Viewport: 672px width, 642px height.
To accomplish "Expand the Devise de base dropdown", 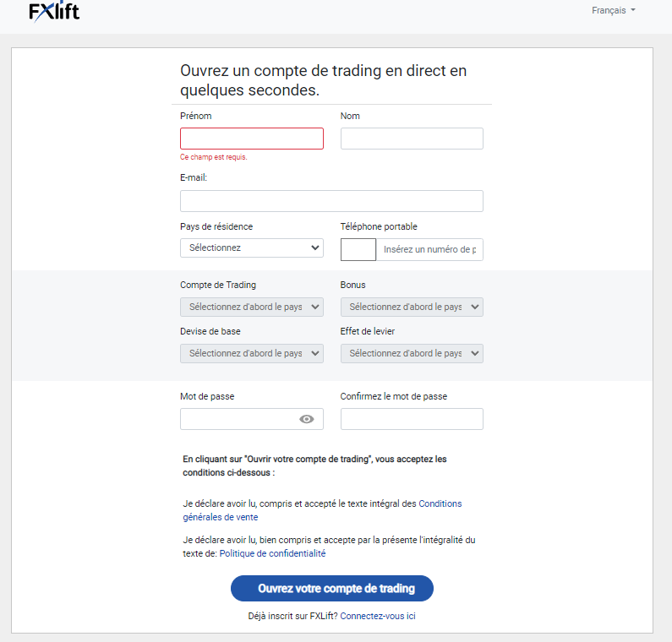I will (x=251, y=353).
